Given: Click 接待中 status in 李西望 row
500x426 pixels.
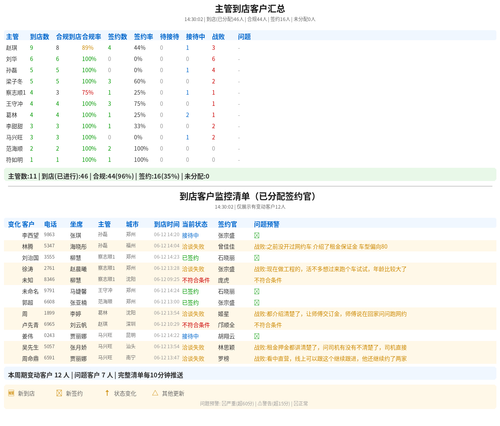Looking at the screenshot, I should [190, 235].
